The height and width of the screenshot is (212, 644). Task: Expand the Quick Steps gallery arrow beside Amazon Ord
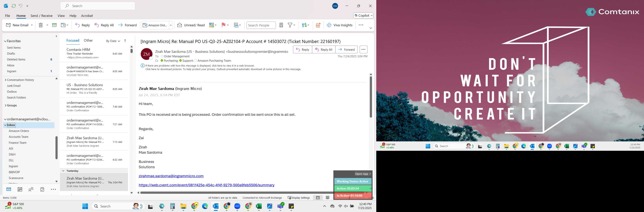point(171,25)
